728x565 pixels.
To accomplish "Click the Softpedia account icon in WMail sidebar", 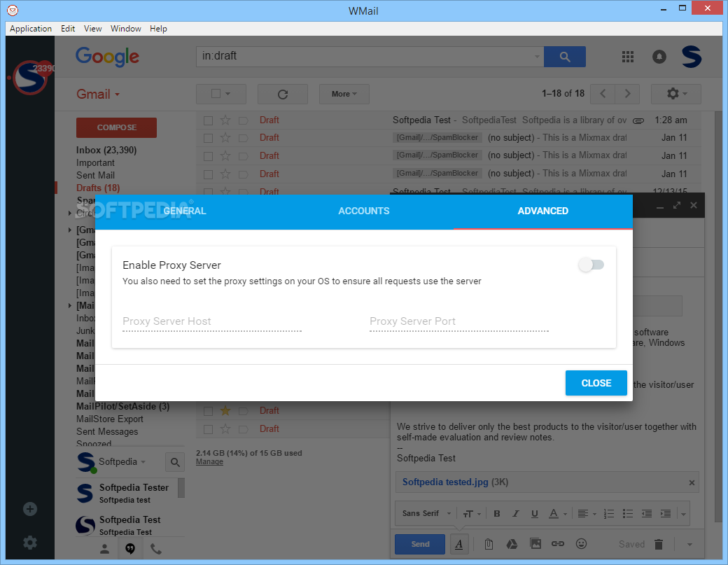I will pos(30,78).
